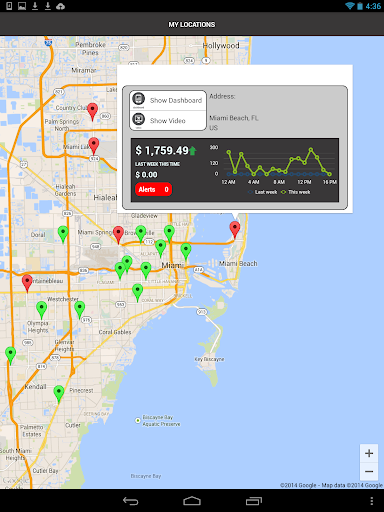Zoom out with the map minus button
The height and width of the screenshot is (512, 384).
tap(369, 471)
